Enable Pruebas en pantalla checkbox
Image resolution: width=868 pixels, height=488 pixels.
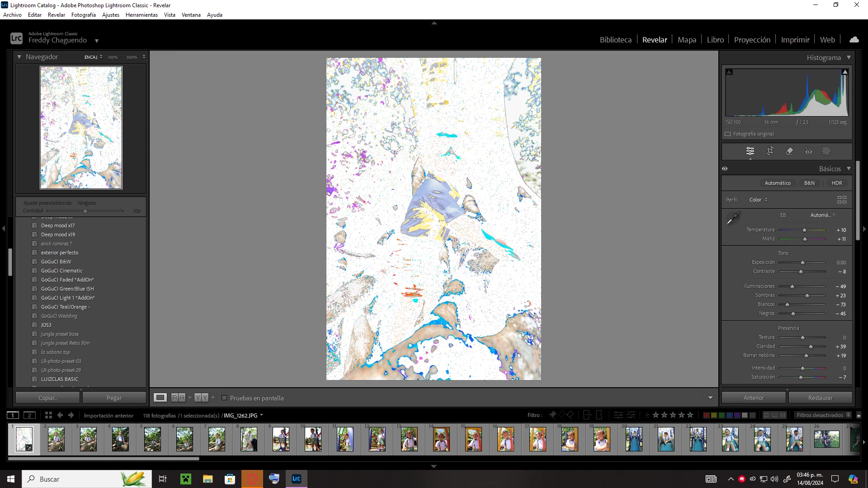coord(224,398)
